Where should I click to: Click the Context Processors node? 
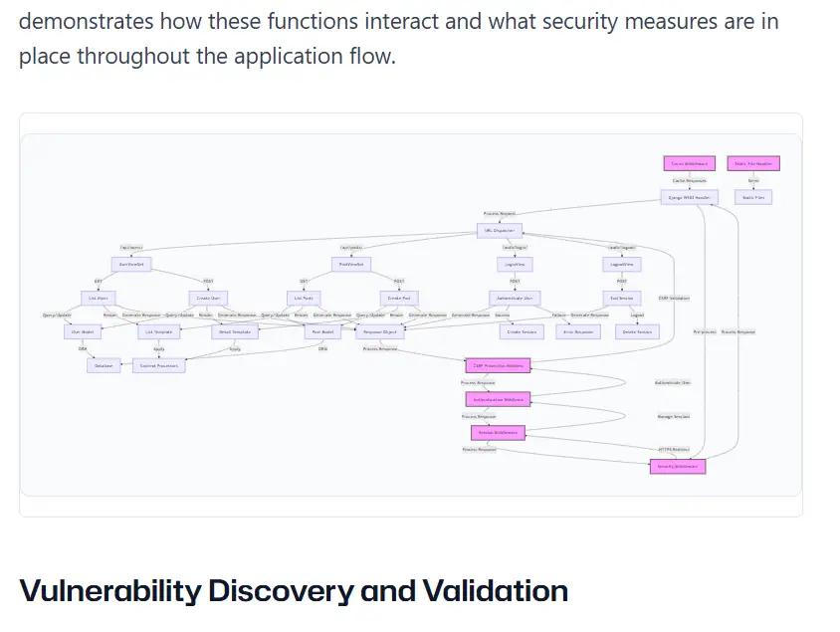[x=159, y=365]
